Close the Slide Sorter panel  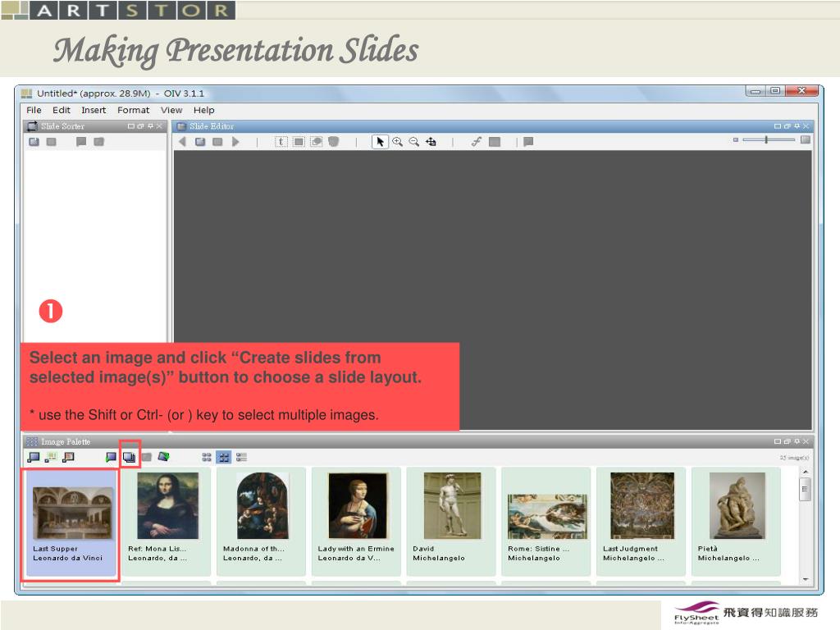click(x=159, y=126)
